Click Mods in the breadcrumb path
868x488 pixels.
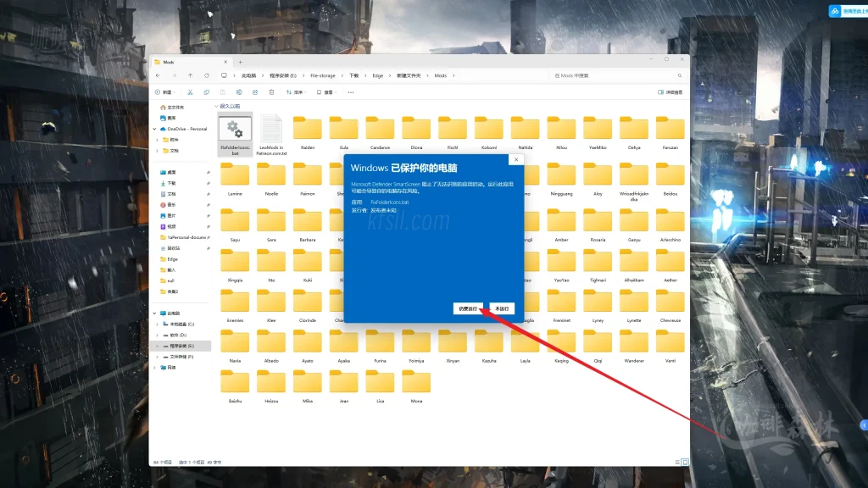tap(440, 75)
